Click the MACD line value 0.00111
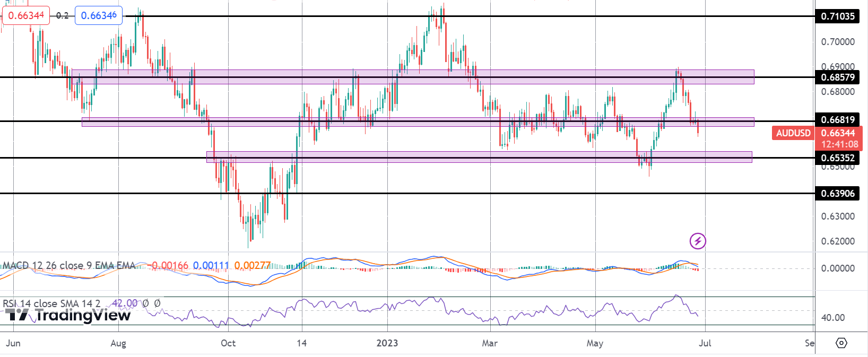The image size is (868, 357). (x=211, y=265)
